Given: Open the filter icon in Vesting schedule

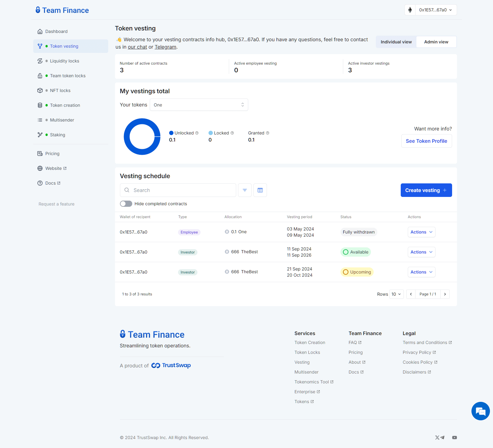Looking at the screenshot, I should coord(245,190).
